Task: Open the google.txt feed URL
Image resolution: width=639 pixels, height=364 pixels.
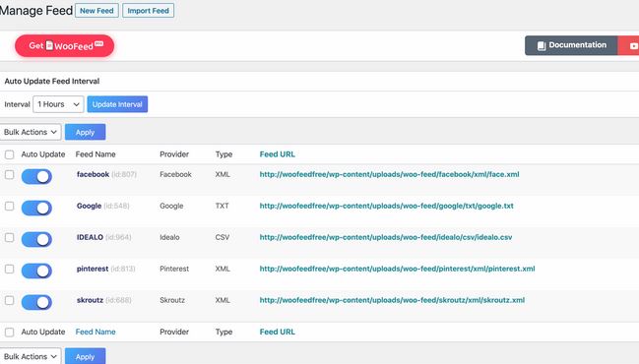Action: point(386,206)
